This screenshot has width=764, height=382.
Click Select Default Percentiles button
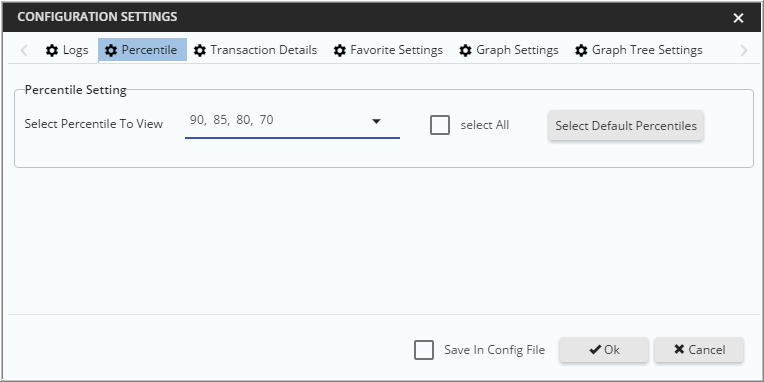pos(626,125)
